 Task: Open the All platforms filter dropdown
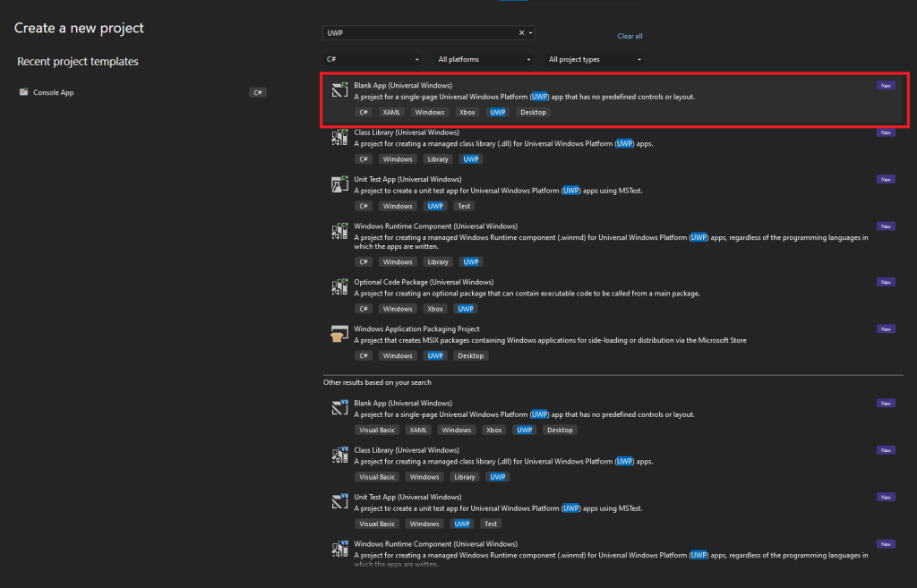pyautogui.click(x=484, y=59)
